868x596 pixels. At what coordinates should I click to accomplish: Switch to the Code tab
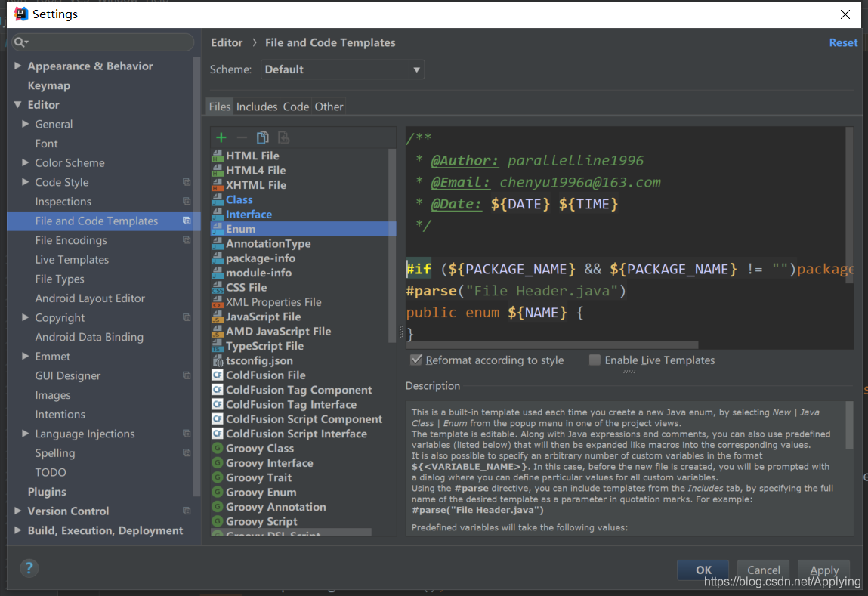tap(296, 107)
